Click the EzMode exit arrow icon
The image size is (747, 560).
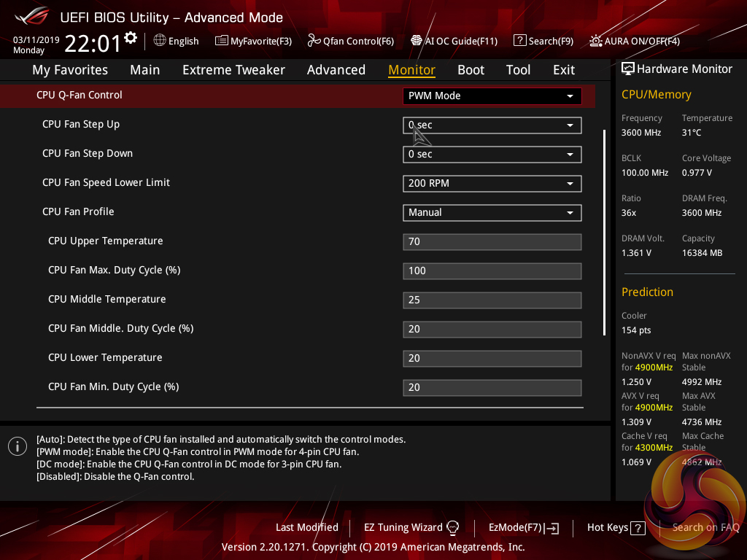(x=553, y=528)
